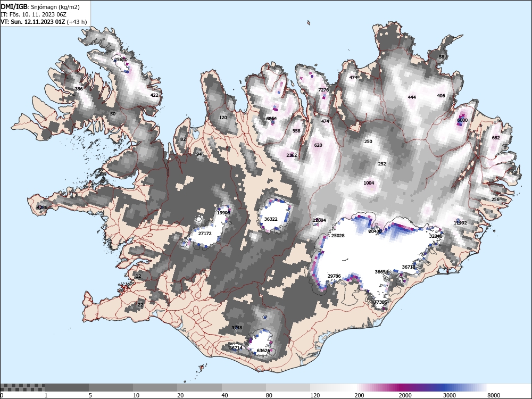532x399 pixels.
Task: Click the glacier value '36654'
Action: click(x=381, y=272)
